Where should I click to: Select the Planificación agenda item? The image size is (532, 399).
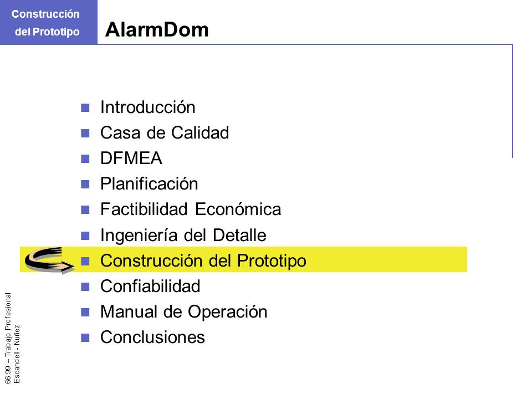[149, 184]
